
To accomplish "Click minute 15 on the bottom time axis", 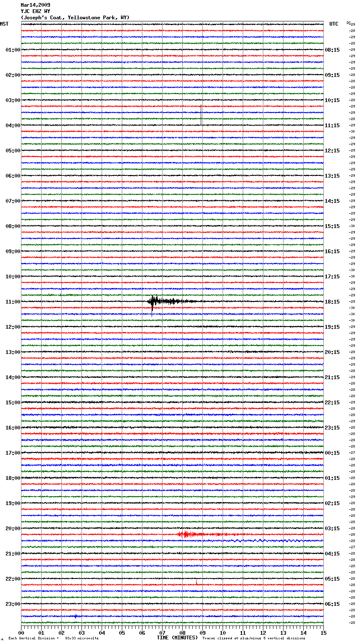I will 323,633.
